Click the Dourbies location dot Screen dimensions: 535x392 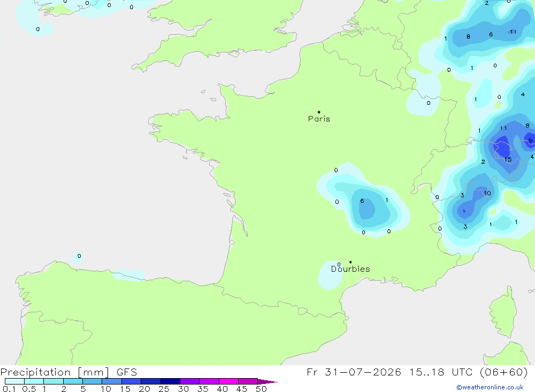350,262
